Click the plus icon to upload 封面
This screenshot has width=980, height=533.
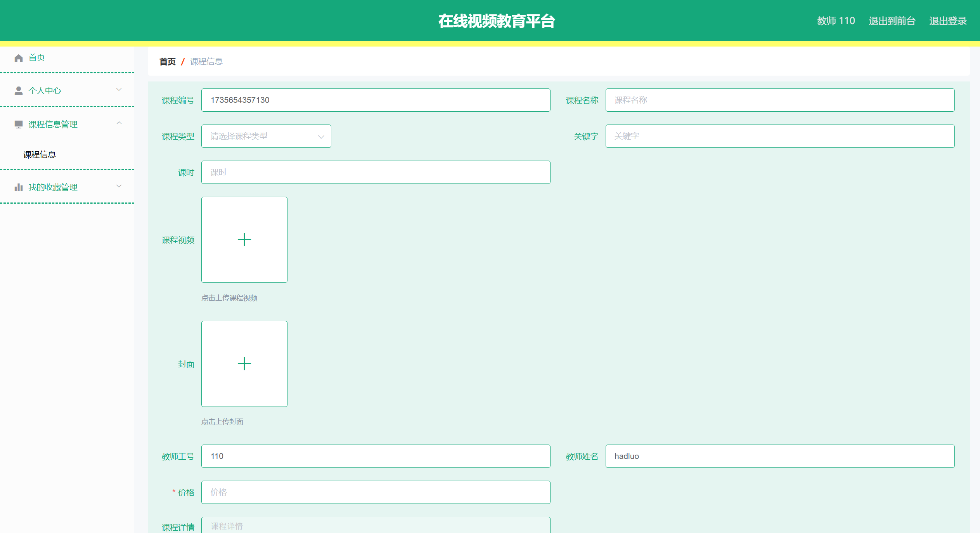click(244, 364)
